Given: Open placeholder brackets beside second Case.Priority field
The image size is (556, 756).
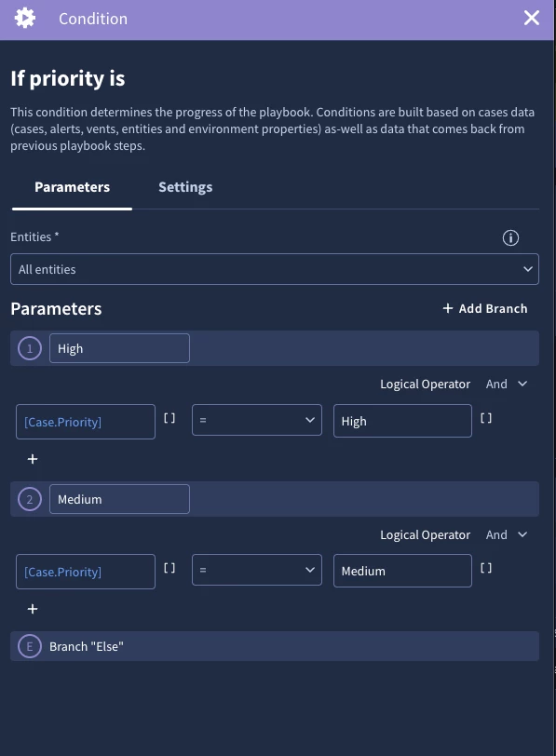Looking at the screenshot, I should tap(170, 569).
